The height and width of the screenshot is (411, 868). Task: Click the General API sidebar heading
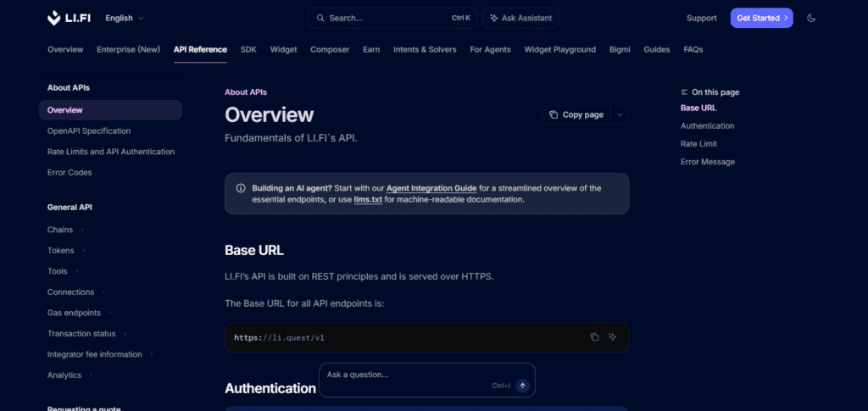click(x=70, y=208)
